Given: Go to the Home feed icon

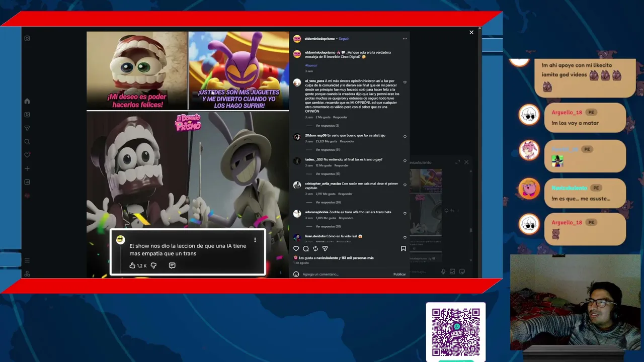Looking at the screenshot, I should 27,101.
